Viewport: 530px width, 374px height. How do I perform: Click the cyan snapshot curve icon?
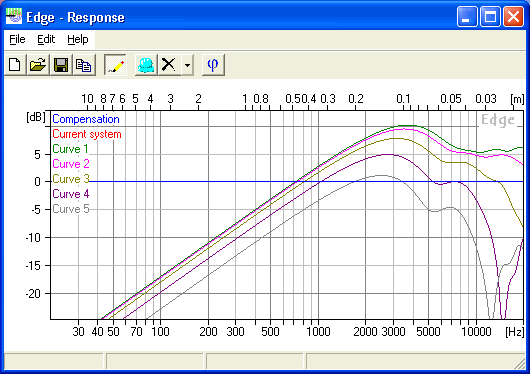(x=146, y=65)
